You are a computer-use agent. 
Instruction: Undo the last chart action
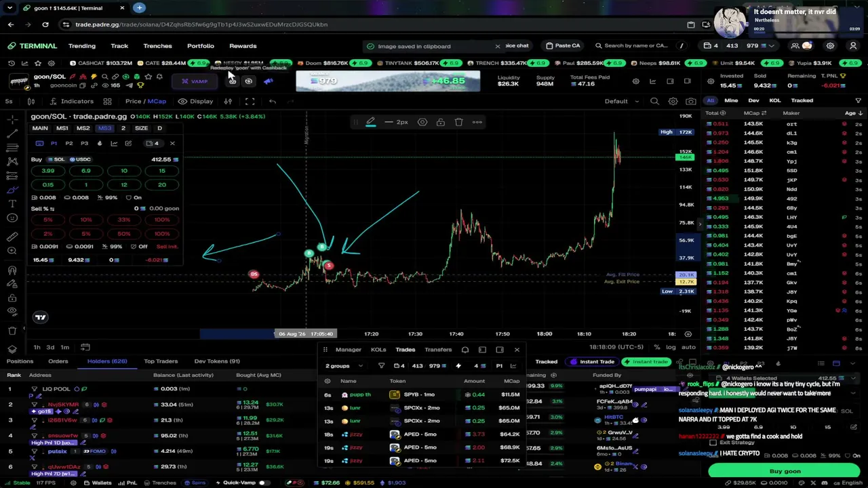(x=273, y=101)
